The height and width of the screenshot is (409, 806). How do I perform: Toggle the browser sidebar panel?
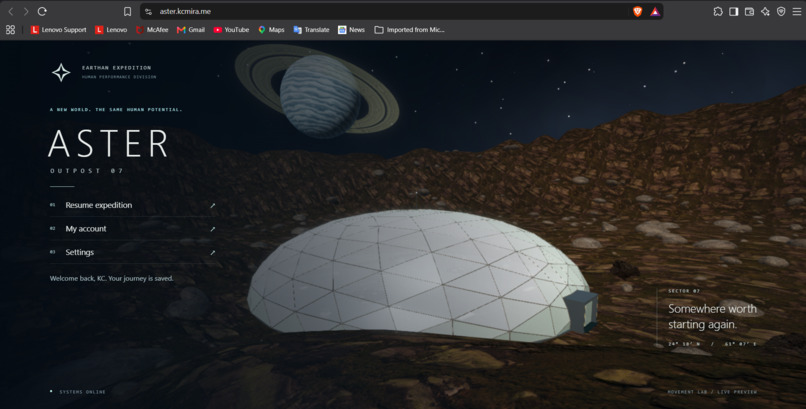pos(734,11)
